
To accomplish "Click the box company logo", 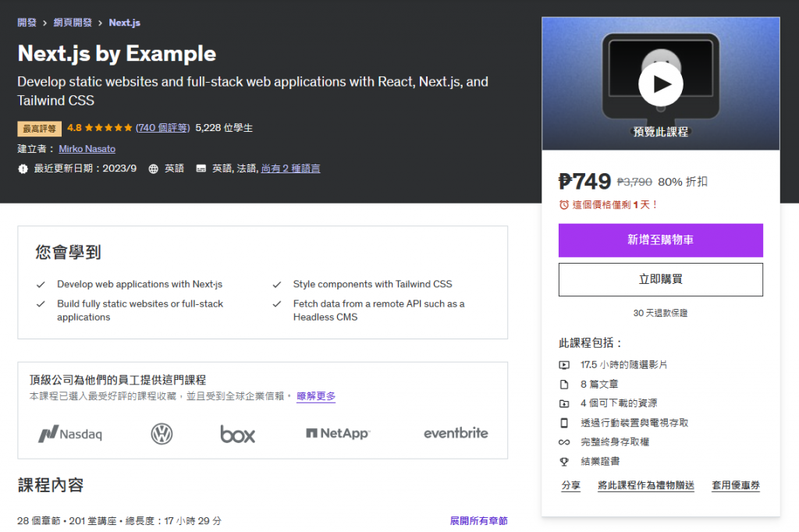I will pos(237,434).
